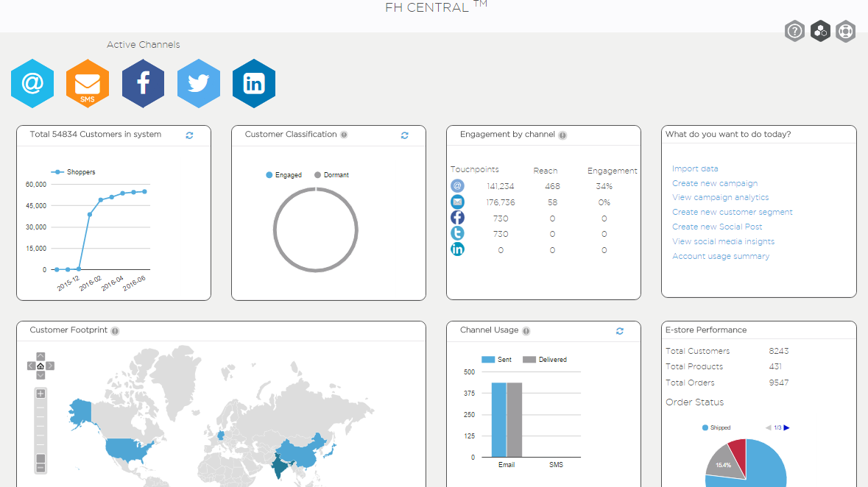The height and width of the screenshot is (487, 868).
Task: Zoom out on the Customer Footprint map
Action: (x=40, y=468)
